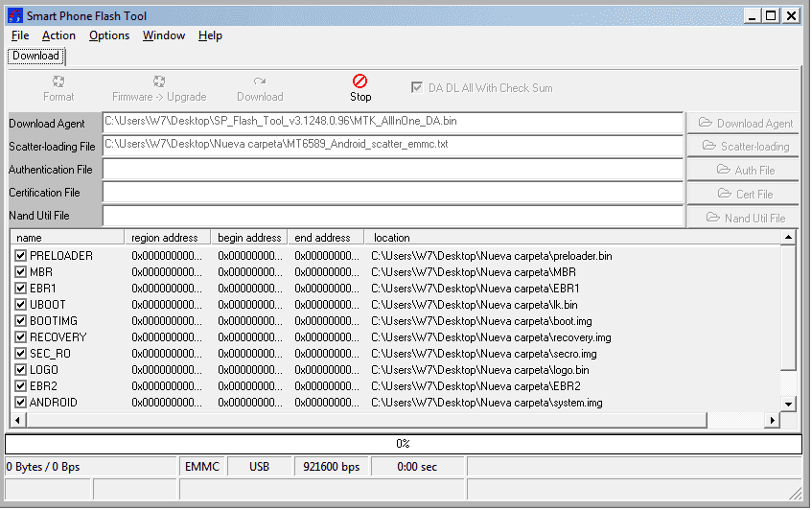Select the boot.img location entry
Screen dimensions: 812x510
pos(481,321)
